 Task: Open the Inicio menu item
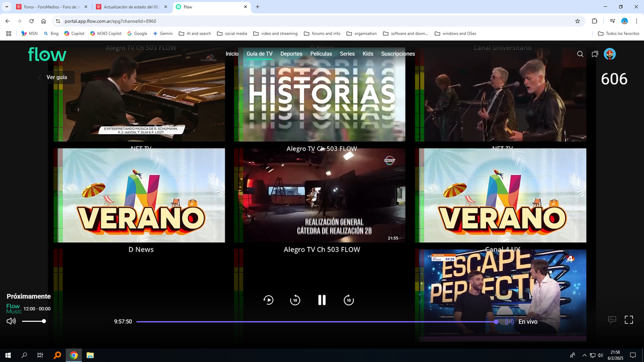(x=232, y=54)
